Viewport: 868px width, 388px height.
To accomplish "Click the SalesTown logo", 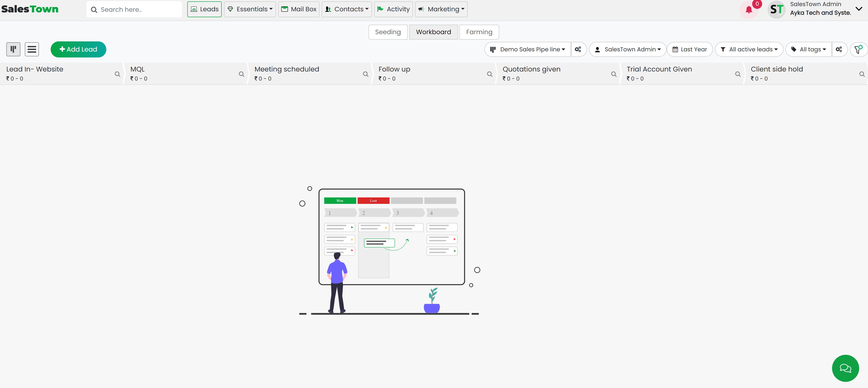I will pyautogui.click(x=30, y=9).
